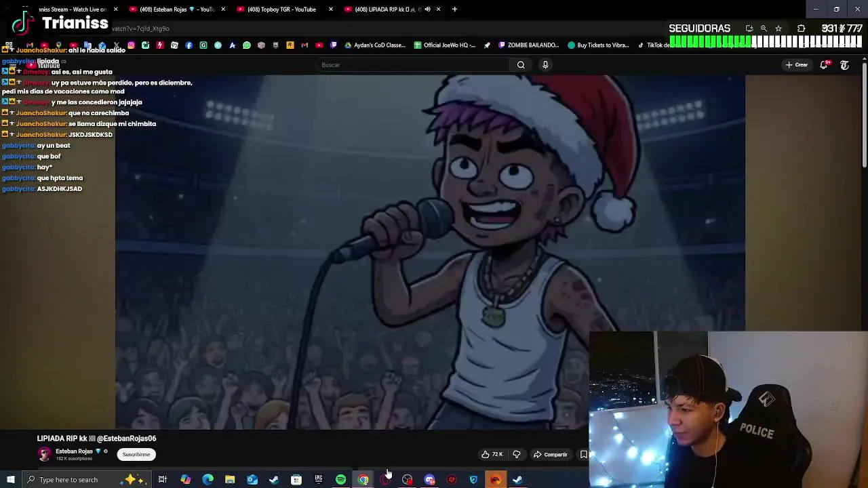Screen dimensions: 868x488
Task: Open Windows Start menu
Action: [x=10, y=480]
